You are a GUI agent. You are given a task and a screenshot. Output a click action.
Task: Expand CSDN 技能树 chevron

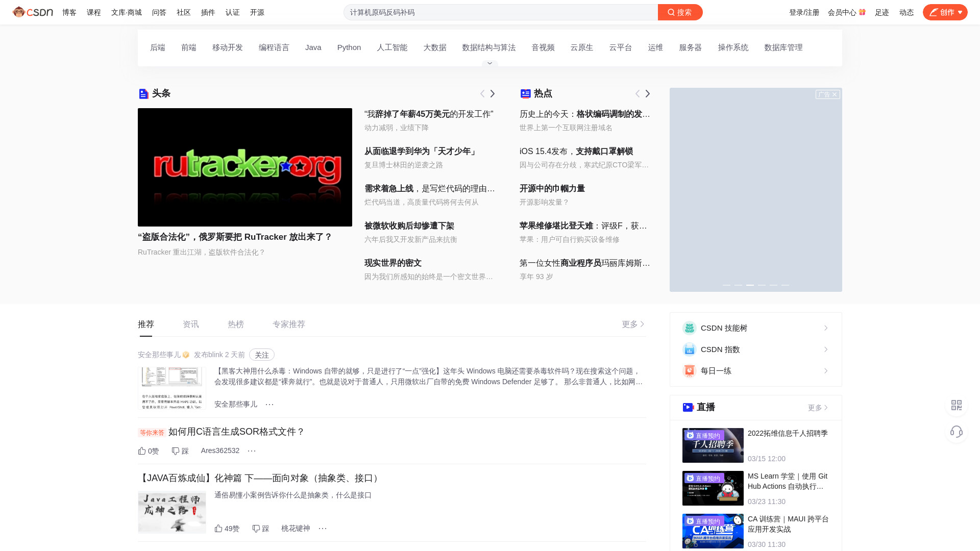826,328
